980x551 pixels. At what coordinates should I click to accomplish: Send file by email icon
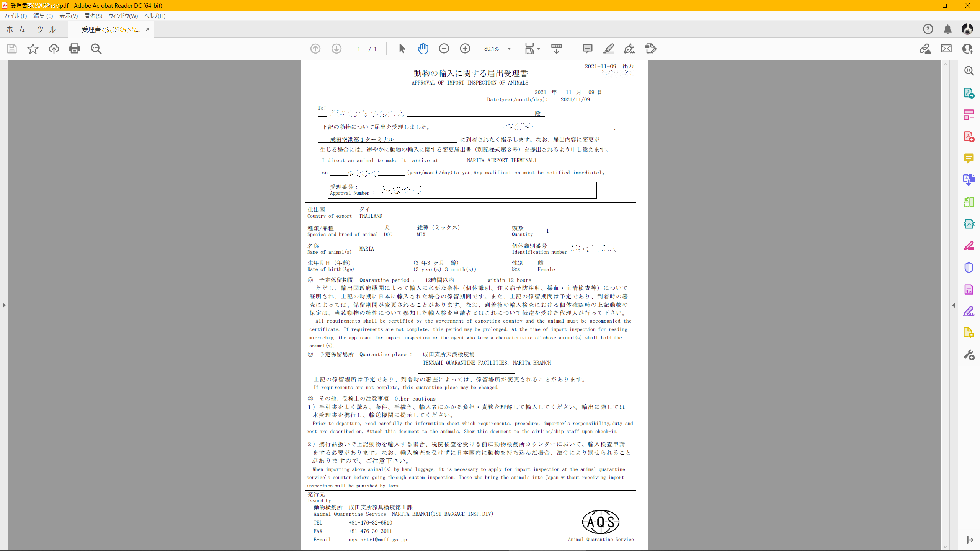(x=946, y=49)
